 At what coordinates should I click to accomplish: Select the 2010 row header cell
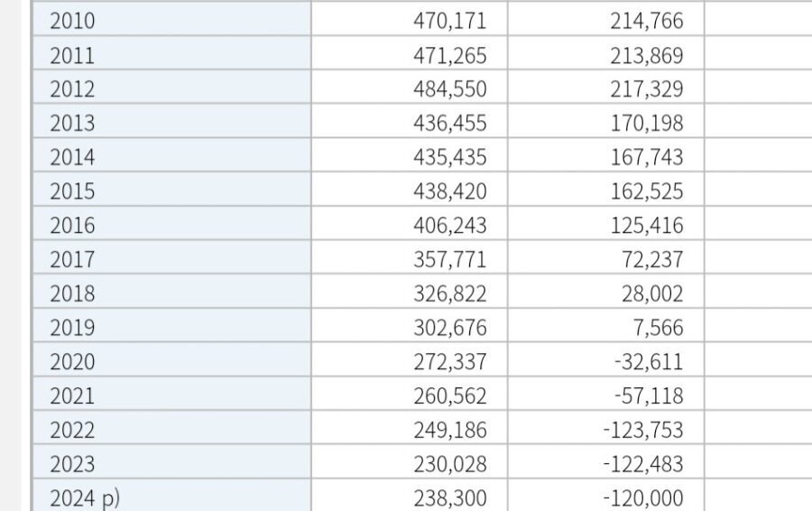click(172, 19)
